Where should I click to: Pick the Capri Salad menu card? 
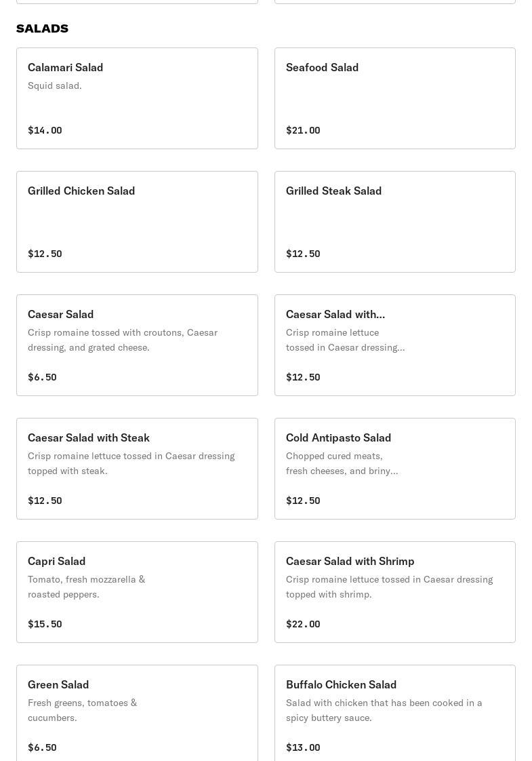tap(137, 592)
